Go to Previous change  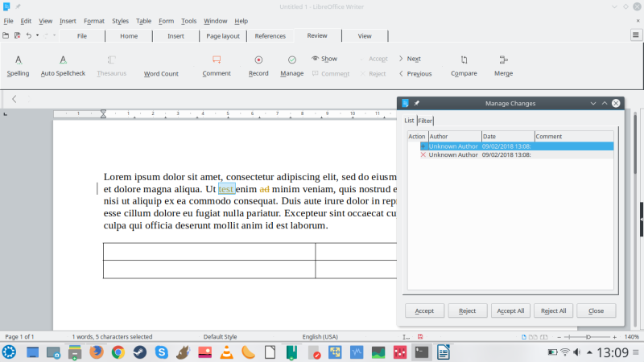tap(415, 73)
